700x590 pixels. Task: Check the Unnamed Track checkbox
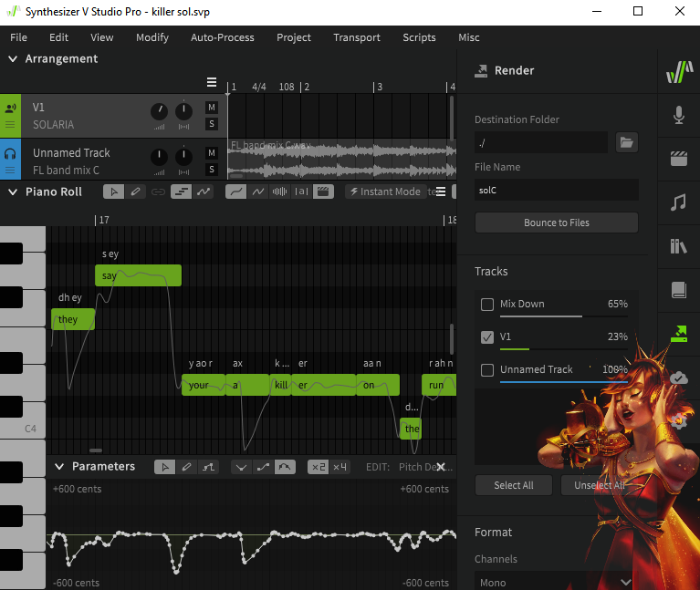click(x=487, y=370)
